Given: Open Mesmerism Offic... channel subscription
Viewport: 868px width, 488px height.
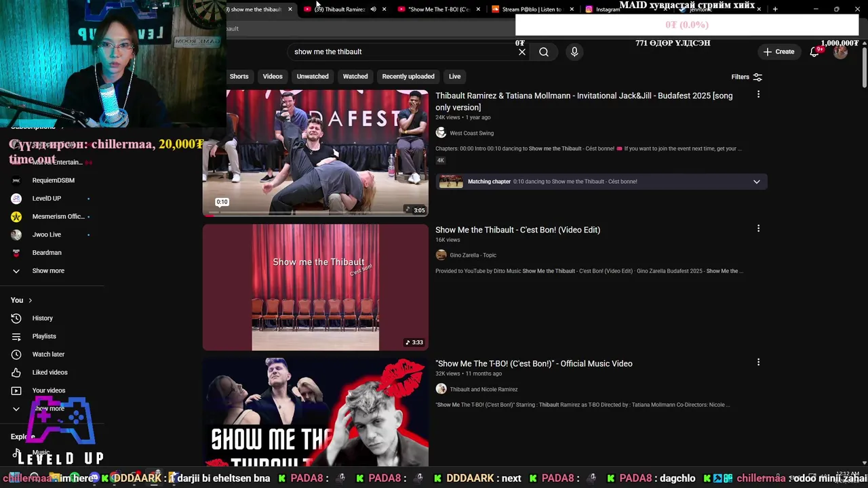Looking at the screenshot, I should [x=58, y=216].
